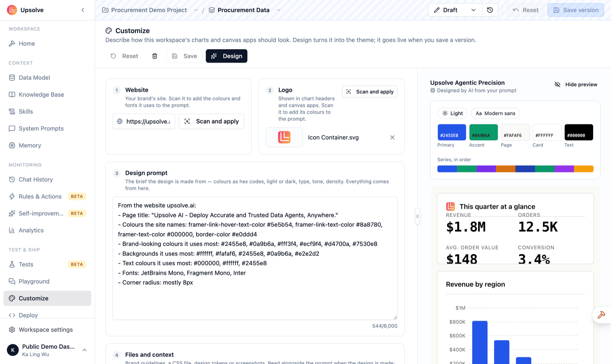Scan and apply the logo colours
Image resolution: width=611 pixels, height=364 pixels.
tap(370, 92)
